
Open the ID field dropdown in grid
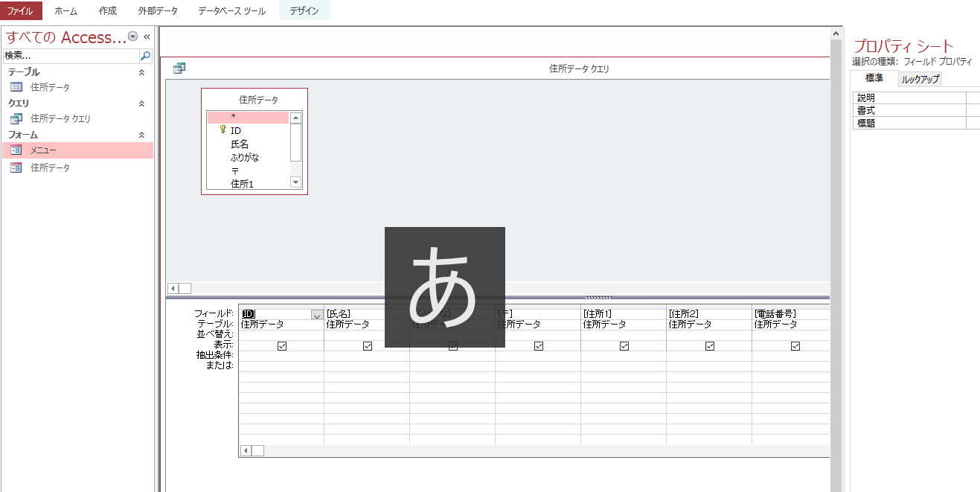click(317, 315)
